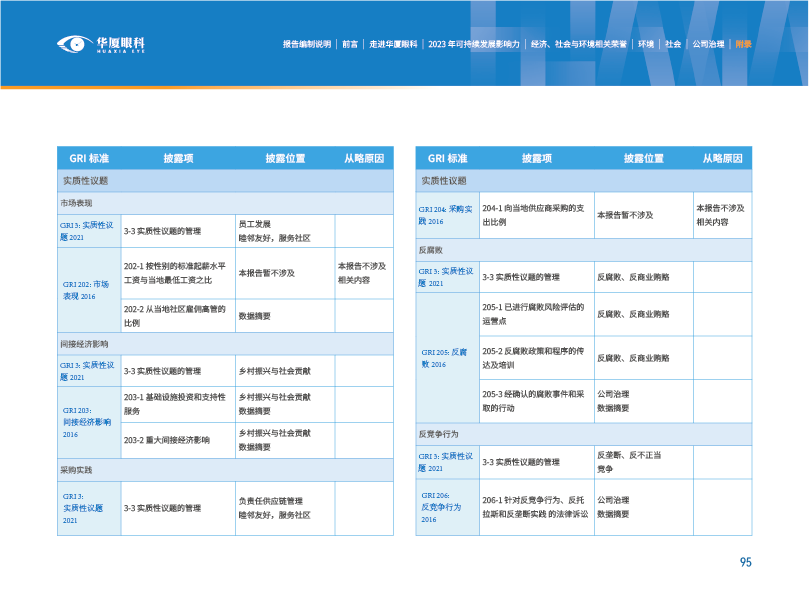The width and height of the screenshot is (809, 596).
Task: Click page number 95
Action: [745, 563]
